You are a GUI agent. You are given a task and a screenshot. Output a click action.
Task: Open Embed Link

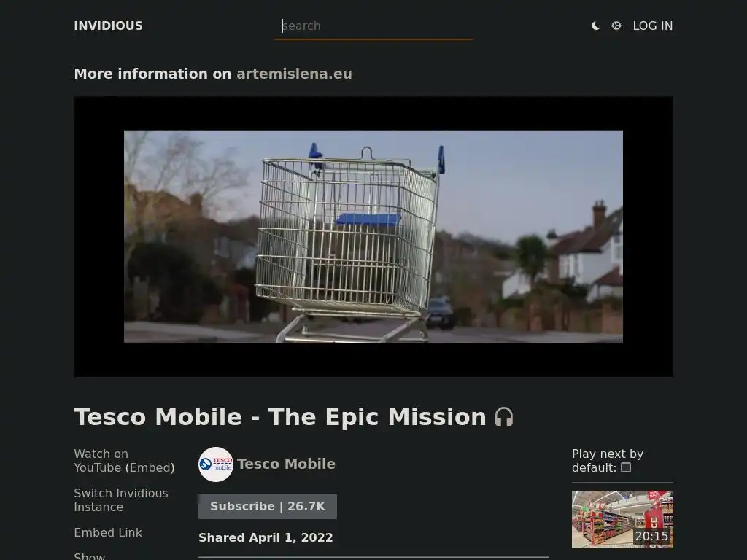[108, 532]
